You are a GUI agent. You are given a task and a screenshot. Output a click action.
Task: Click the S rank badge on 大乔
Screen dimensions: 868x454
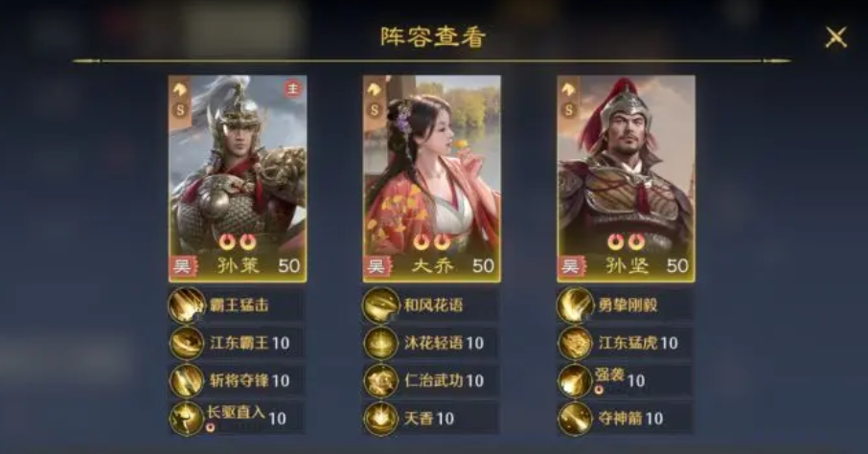pos(375,109)
